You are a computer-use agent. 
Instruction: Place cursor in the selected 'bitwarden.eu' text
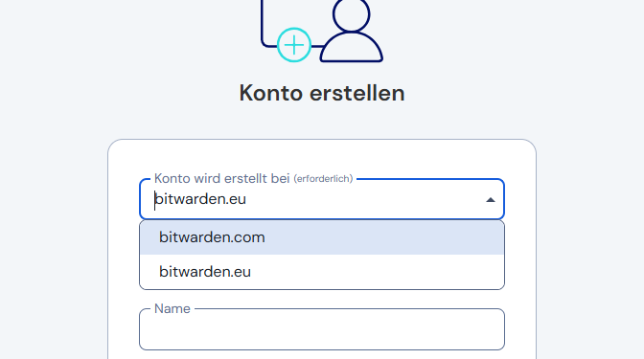click(200, 199)
